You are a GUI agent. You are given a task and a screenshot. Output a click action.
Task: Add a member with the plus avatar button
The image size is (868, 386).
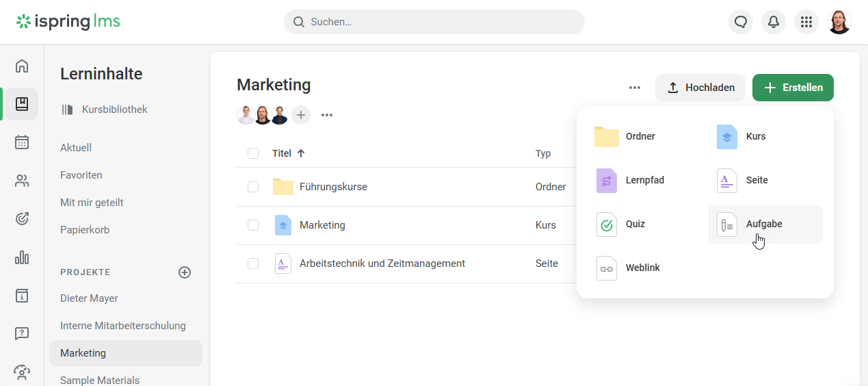[x=301, y=115]
